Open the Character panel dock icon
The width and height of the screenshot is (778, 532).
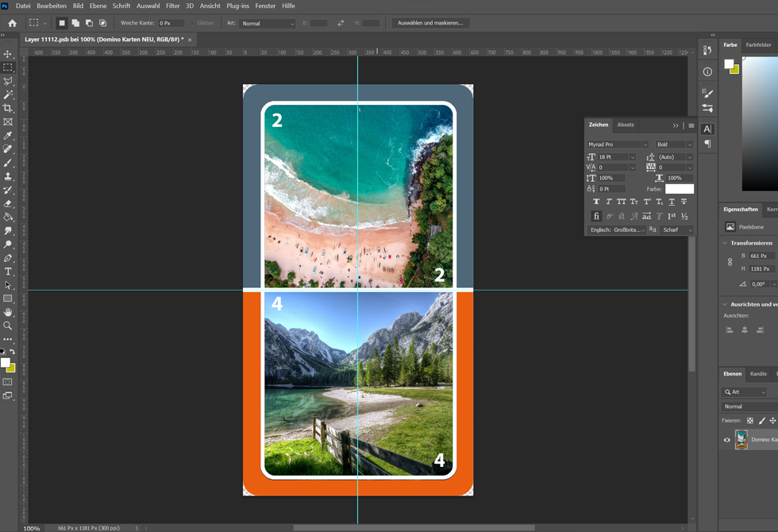point(707,129)
